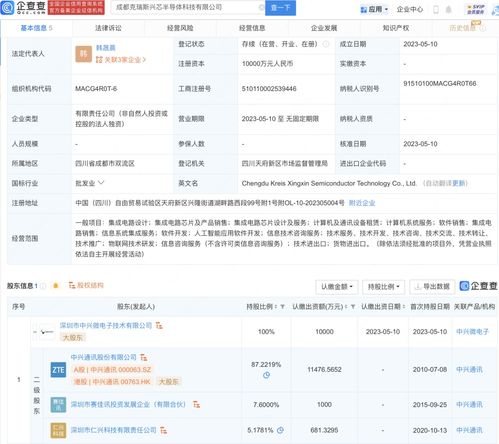Expand the 批发业 industry chevron
Screen dimensions: 499x444
tap(101, 183)
